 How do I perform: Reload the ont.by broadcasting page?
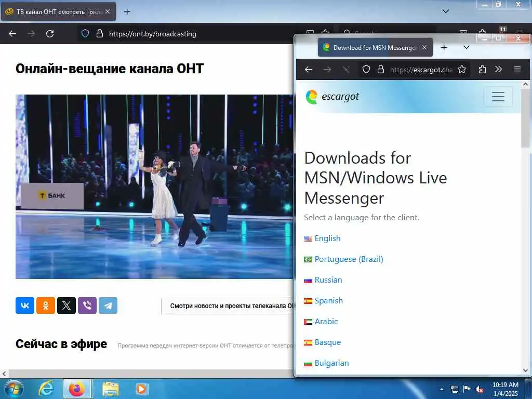tap(50, 34)
